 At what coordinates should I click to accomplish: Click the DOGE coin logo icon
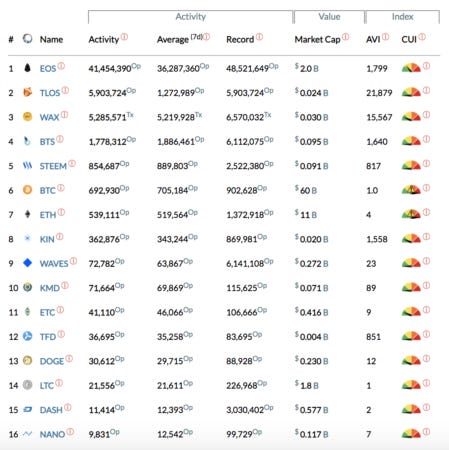[x=27, y=360]
